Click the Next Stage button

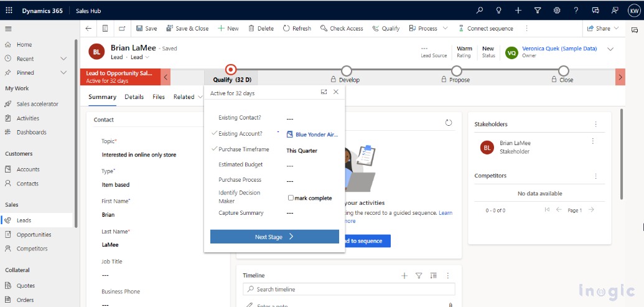[274, 237]
